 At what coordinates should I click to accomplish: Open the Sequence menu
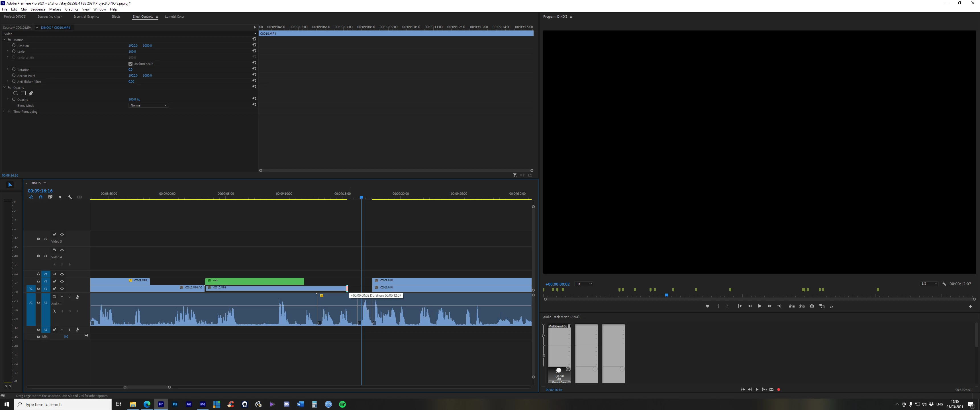[x=38, y=9]
